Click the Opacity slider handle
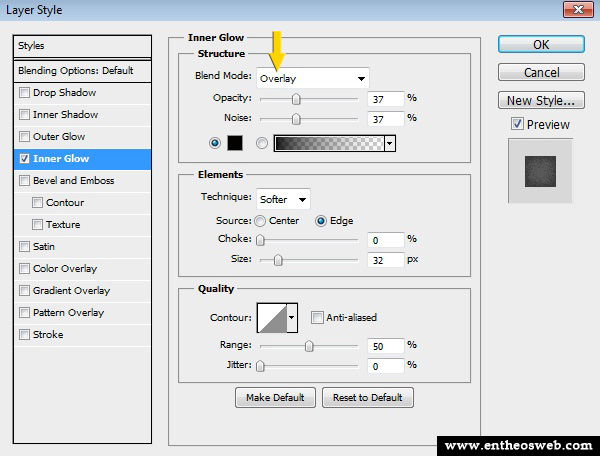This screenshot has height=456, width=600. point(296,99)
